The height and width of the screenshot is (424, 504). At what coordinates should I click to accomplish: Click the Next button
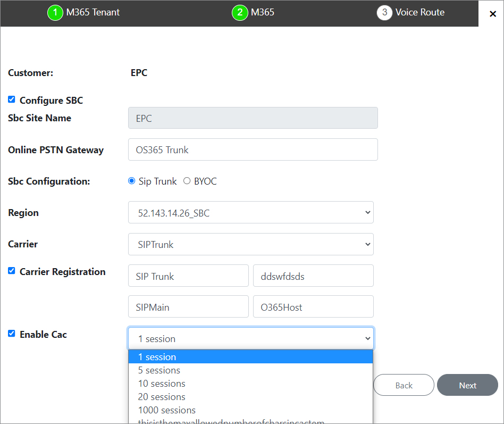coord(467,385)
